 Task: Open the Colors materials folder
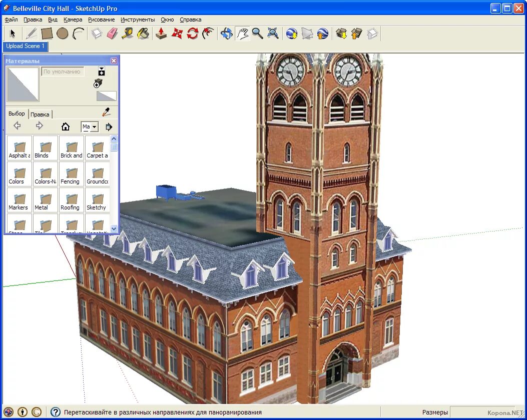point(20,174)
